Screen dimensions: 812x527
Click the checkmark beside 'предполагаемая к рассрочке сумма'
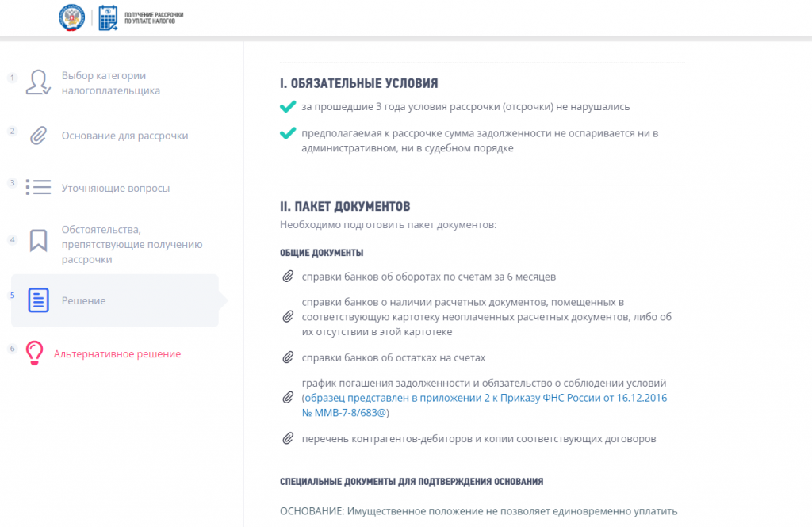[x=287, y=133]
